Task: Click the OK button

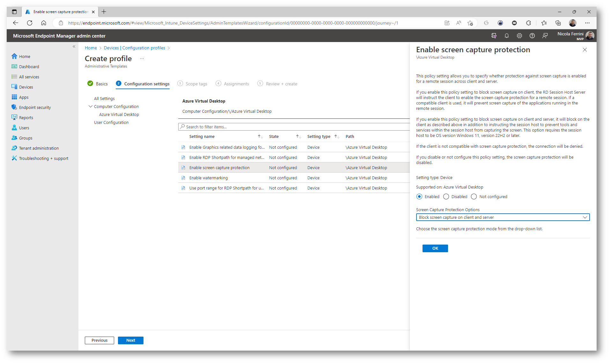Action: (435, 248)
